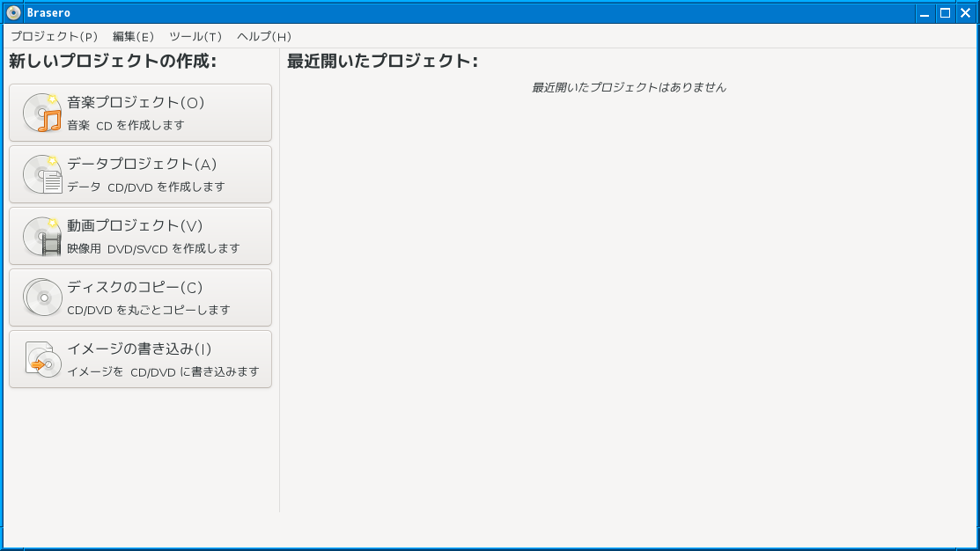The width and height of the screenshot is (980, 551).
Task: Click the video disc icon with film strip
Action: click(x=42, y=236)
